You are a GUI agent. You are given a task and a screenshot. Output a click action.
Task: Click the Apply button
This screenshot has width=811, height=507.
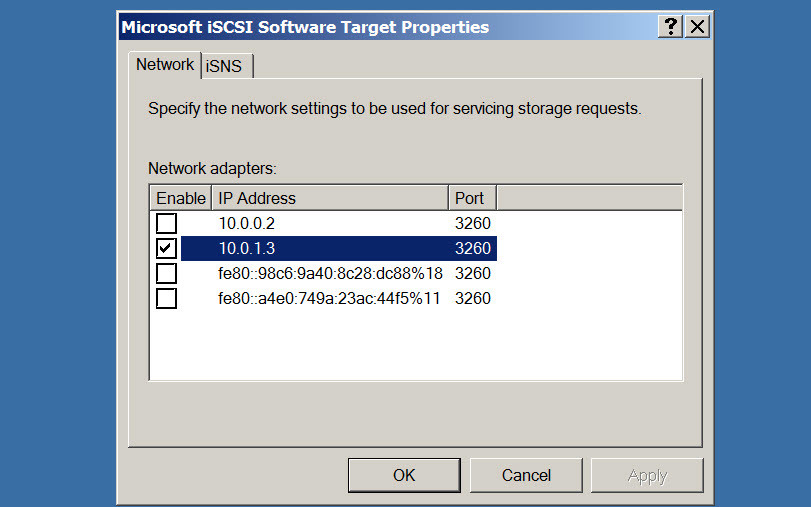(x=647, y=475)
